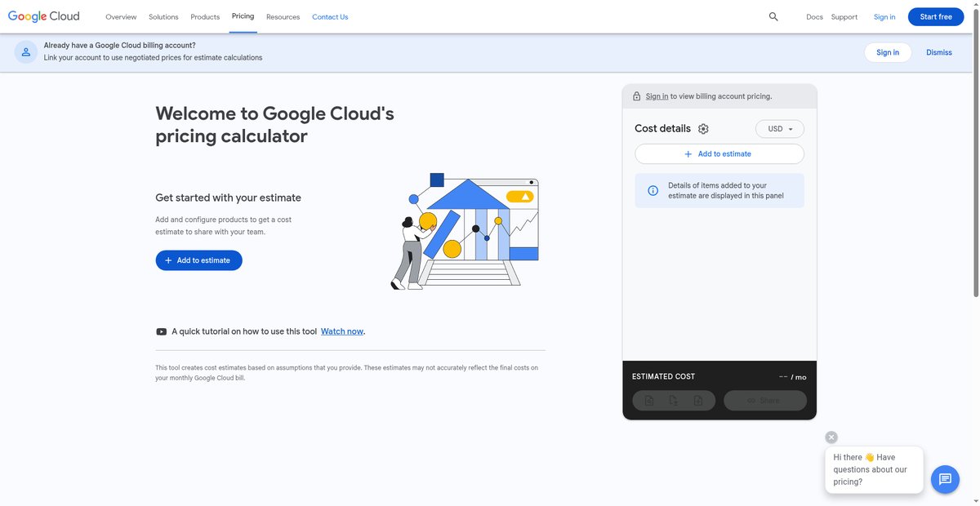Click the third estimate export file icon
The height and width of the screenshot is (506, 980).
(x=698, y=401)
